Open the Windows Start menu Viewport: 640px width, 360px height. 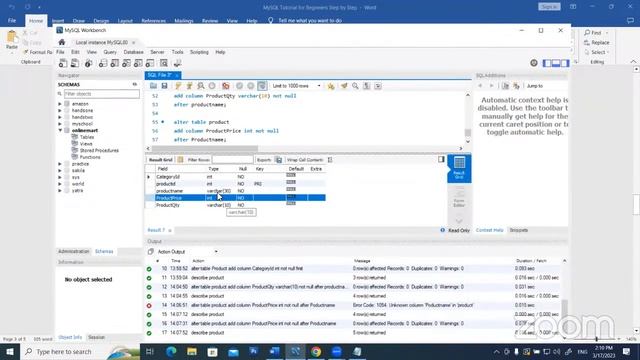tap(9, 351)
